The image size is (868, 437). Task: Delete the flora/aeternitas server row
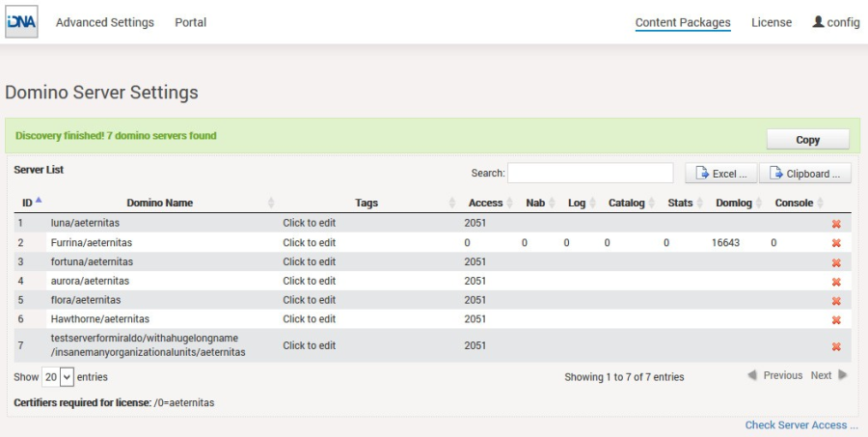point(836,301)
